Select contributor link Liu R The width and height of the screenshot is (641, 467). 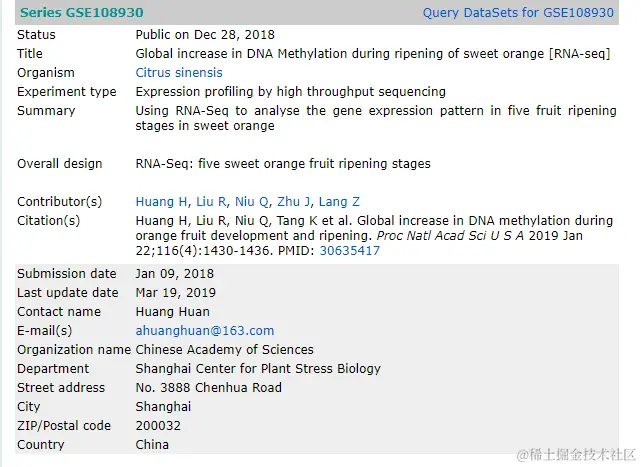(x=210, y=202)
